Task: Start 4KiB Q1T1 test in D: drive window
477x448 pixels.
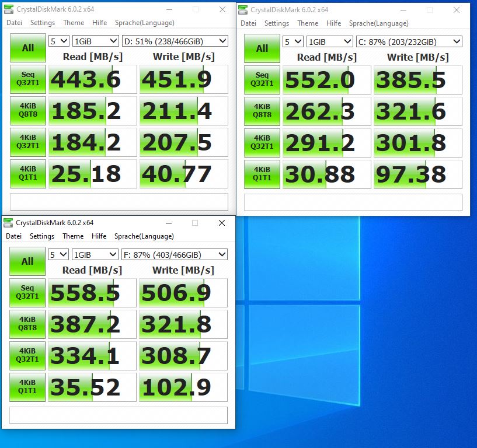Action: tap(28, 174)
